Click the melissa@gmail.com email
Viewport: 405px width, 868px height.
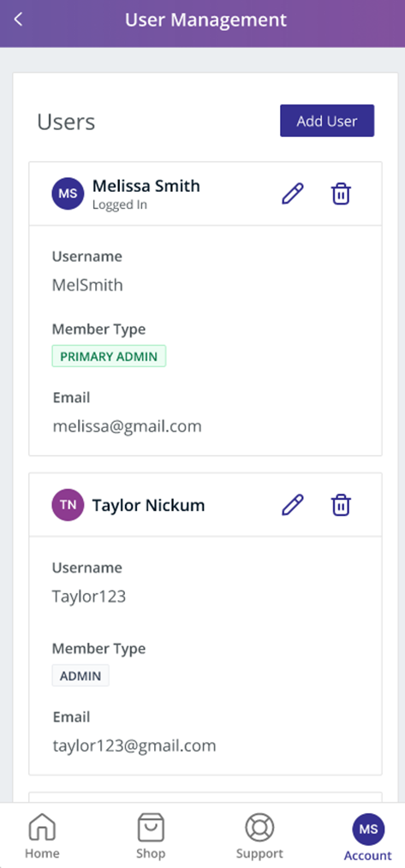click(x=128, y=426)
